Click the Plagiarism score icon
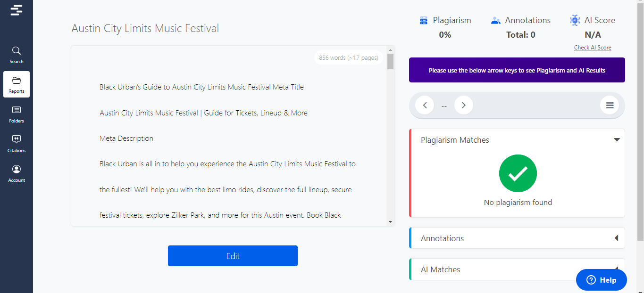 click(424, 20)
